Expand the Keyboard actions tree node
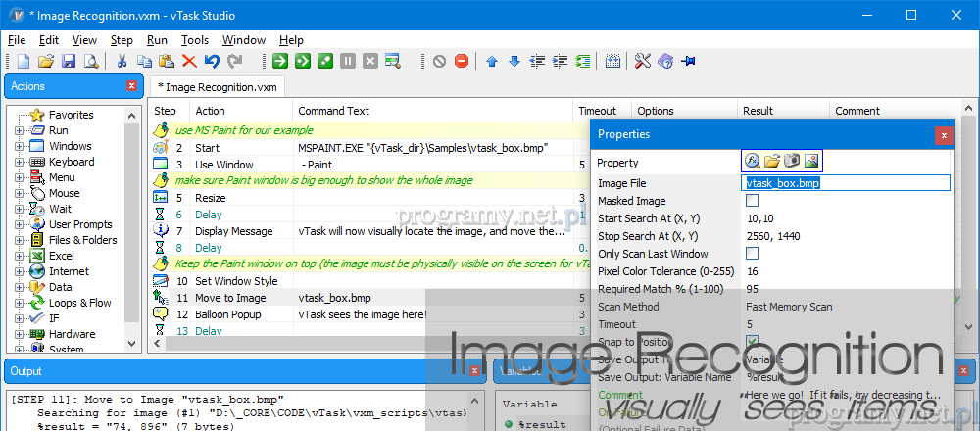The width and height of the screenshot is (980, 431). point(19,162)
